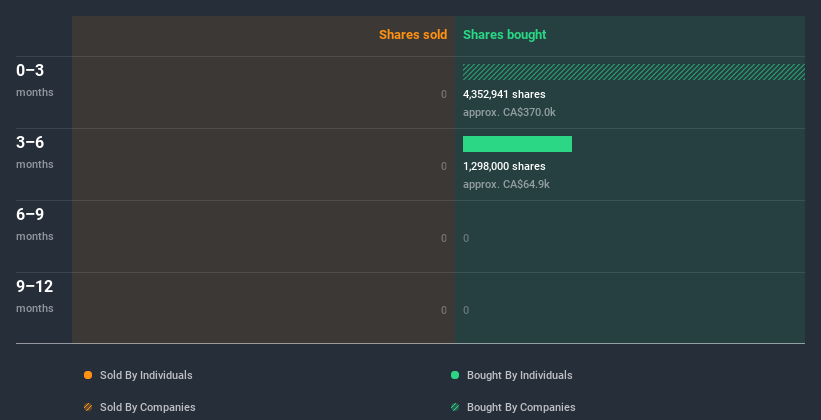Click the approx. CA$370.0k amount
821x420 pixels.
pyautogui.click(x=509, y=112)
